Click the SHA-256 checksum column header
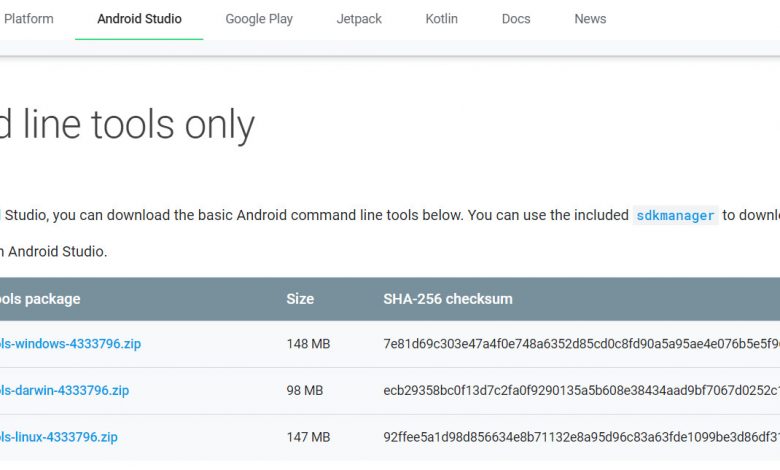 click(448, 299)
